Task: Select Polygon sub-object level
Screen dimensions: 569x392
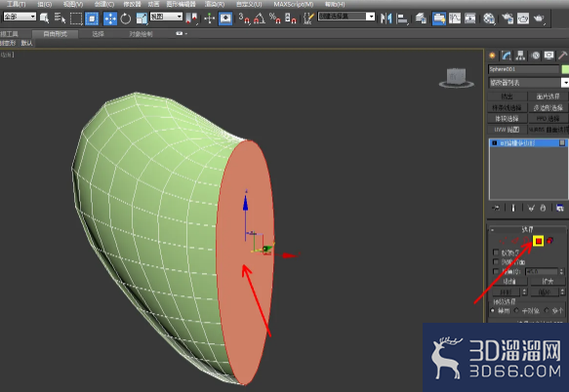Action: (x=538, y=241)
